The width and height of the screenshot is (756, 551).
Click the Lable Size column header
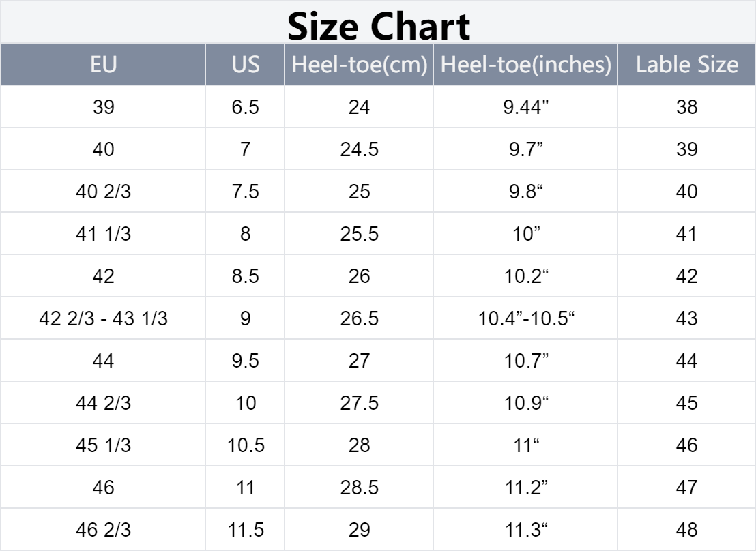[686, 65]
